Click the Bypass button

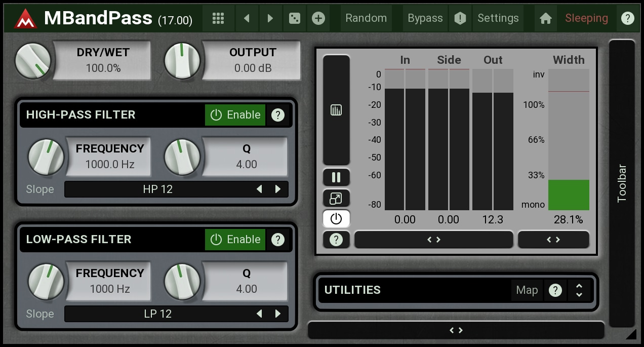425,18
